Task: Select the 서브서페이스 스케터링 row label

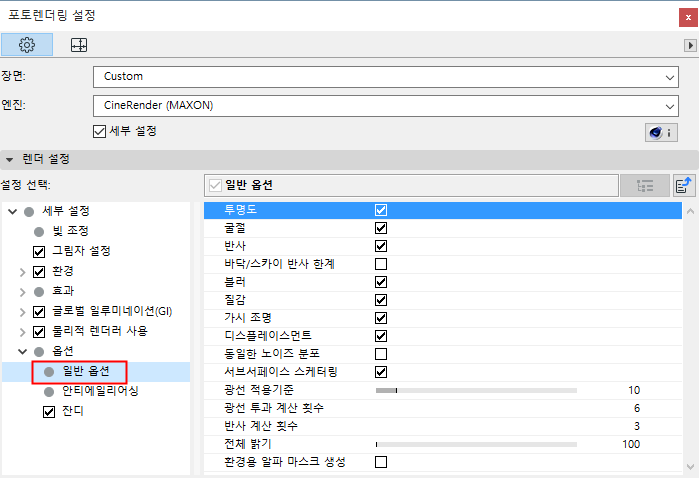Action: click(281, 371)
